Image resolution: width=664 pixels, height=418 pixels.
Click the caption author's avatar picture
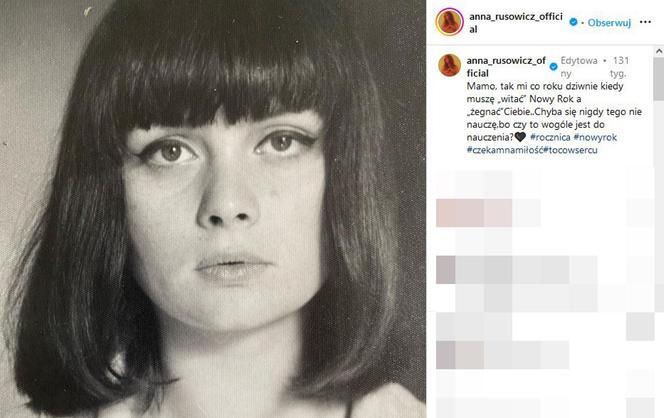449,66
